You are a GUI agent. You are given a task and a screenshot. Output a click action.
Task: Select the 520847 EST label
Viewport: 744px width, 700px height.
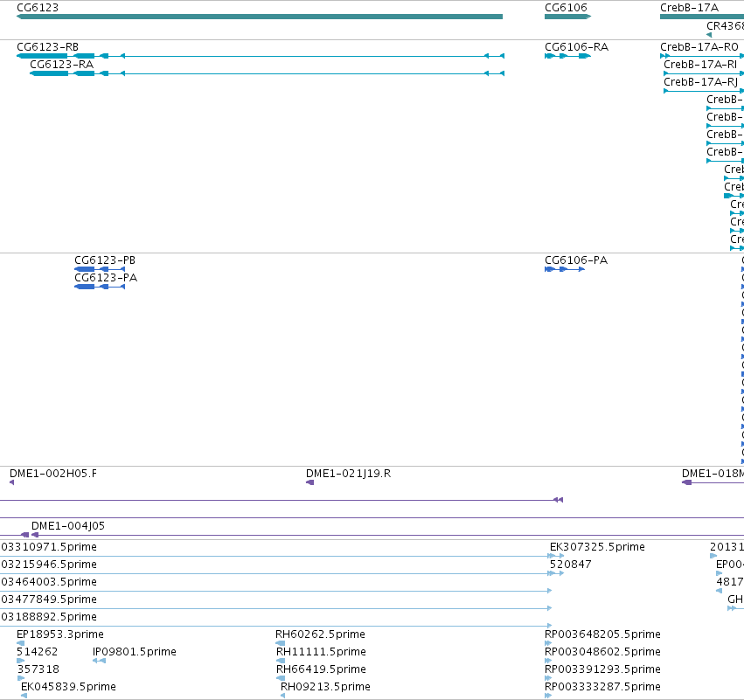[x=570, y=565]
